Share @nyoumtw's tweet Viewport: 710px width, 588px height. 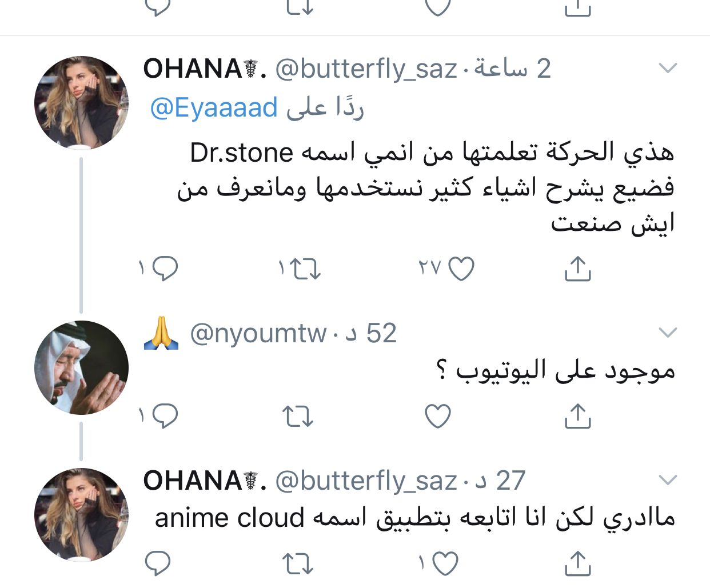click(x=577, y=416)
